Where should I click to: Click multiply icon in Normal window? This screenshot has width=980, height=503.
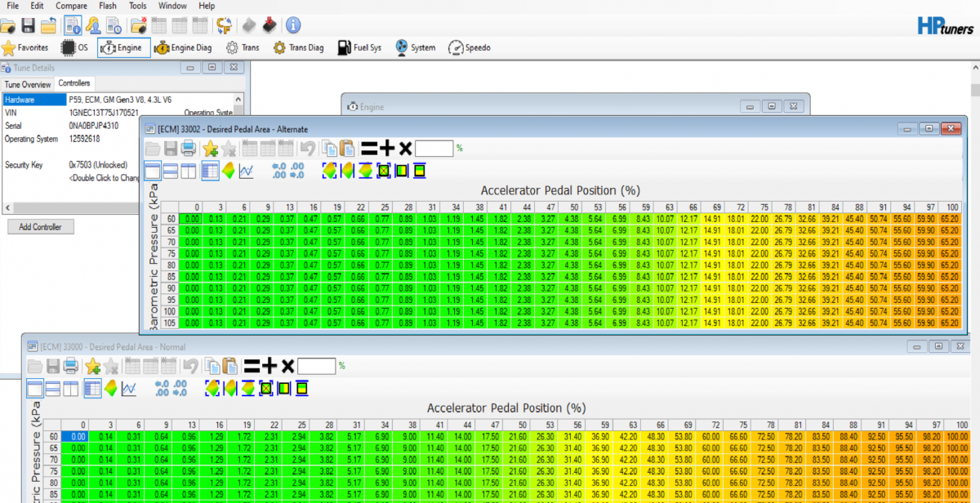pos(287,366)
